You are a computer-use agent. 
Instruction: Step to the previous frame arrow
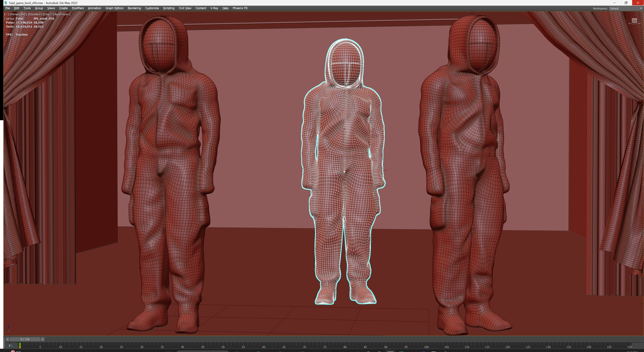pos(8,339)
